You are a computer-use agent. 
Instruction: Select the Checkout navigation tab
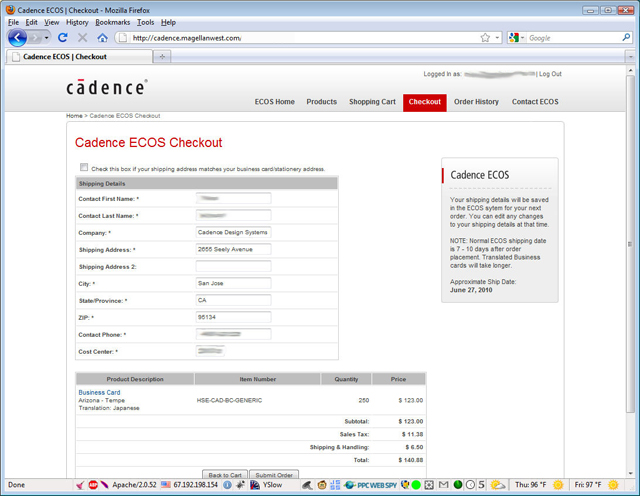(425, 102)
